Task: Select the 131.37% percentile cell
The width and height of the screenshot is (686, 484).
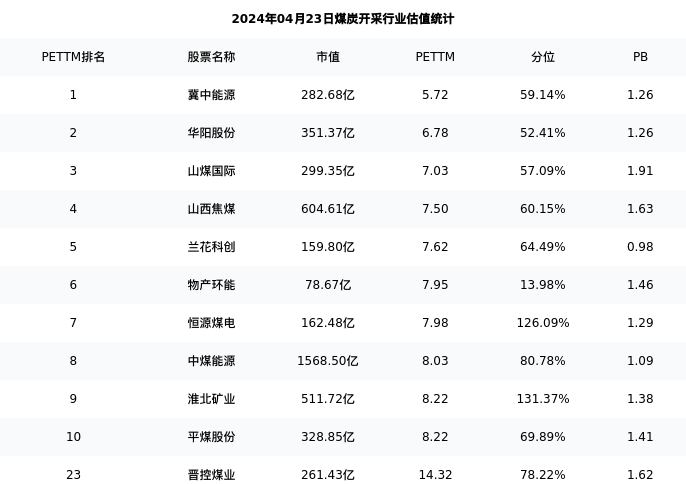Action: tap(543, 399)
